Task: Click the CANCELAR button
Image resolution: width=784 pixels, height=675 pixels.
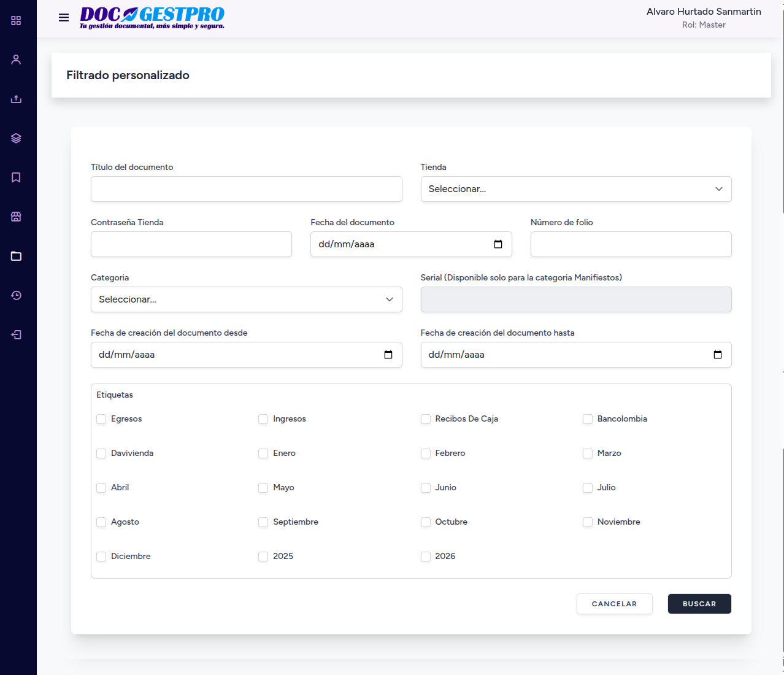Action: coord(614,604)
